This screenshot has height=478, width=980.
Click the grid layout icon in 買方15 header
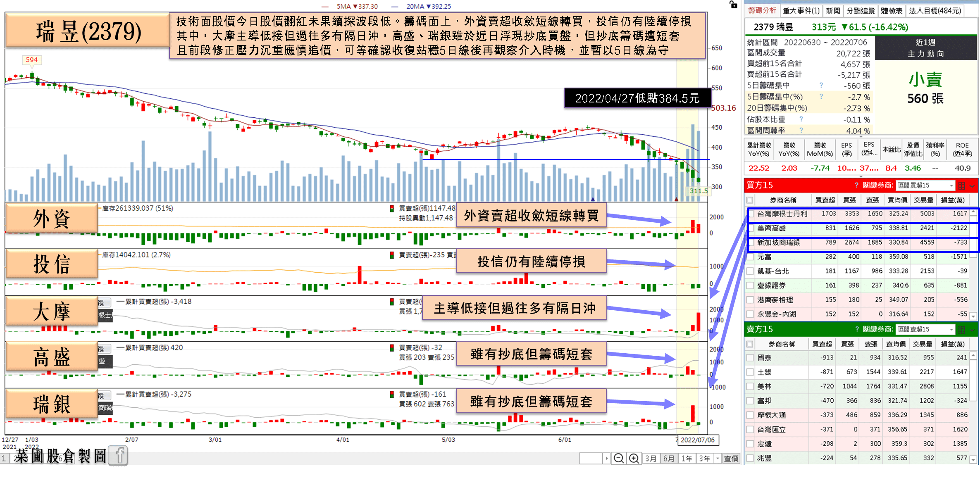click(x=962, y=186)
